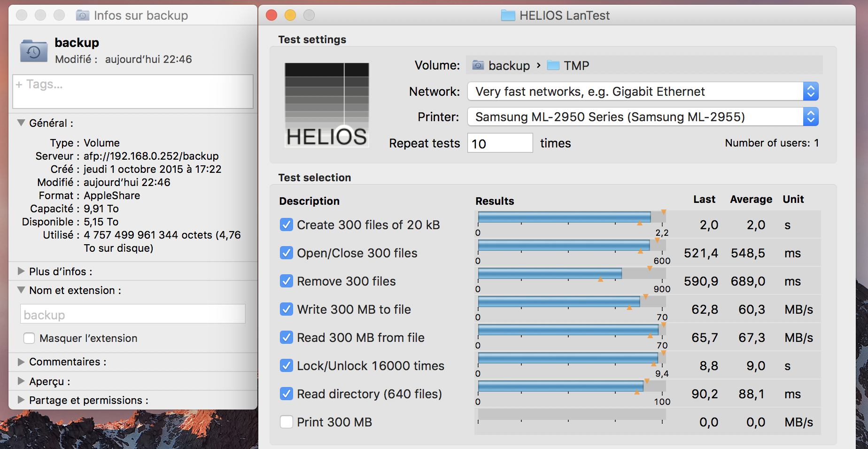The width and height of the screenshot is (868, 449).
Task: Click the backup volume icon in Volume path
Action: coord(478,65)
